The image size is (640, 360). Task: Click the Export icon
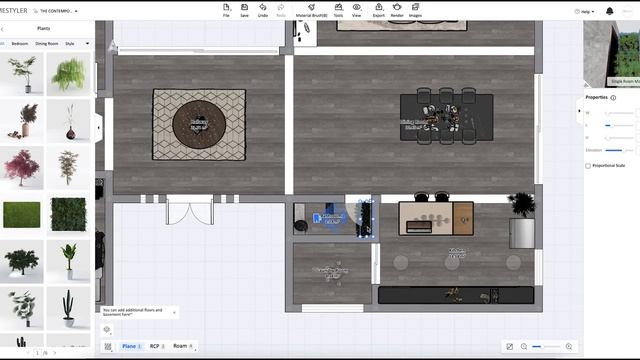coord(379,8)
